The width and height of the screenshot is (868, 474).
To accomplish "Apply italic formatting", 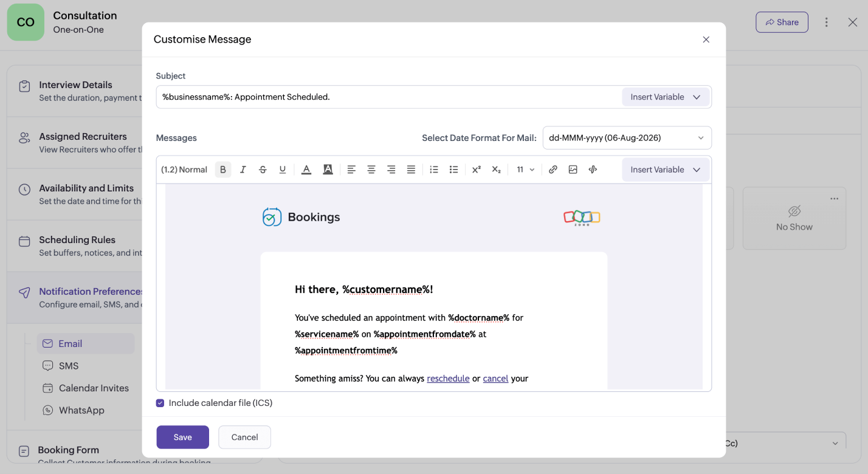I will click(x=243, y=170).
